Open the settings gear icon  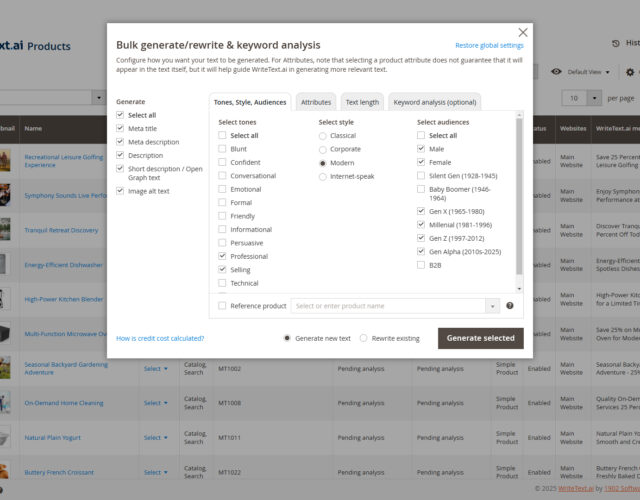(629, 72)
